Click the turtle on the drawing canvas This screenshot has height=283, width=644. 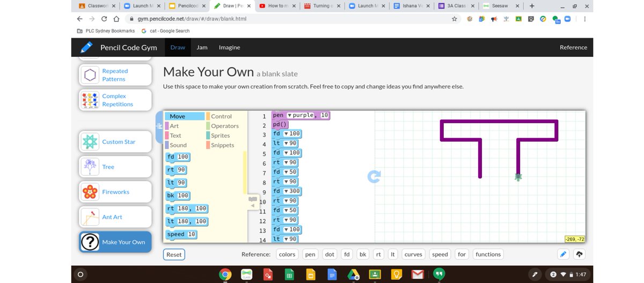click(518, 176)
